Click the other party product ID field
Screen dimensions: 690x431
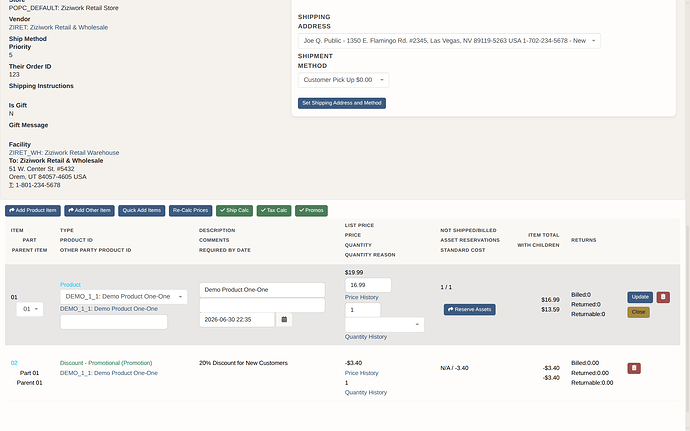114,322
